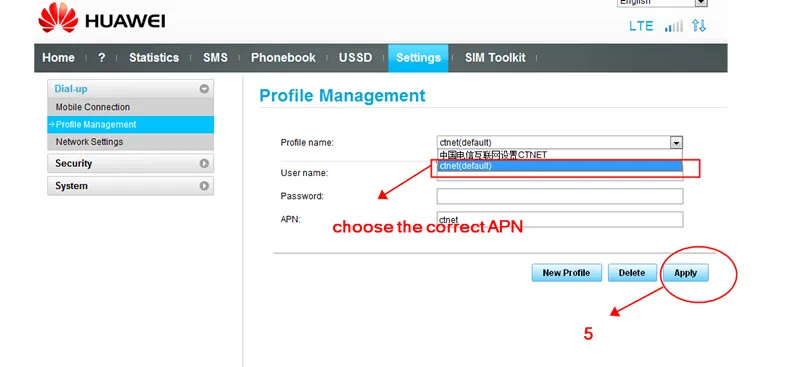
Task: Click the User name label
Action: click(304, 173)
